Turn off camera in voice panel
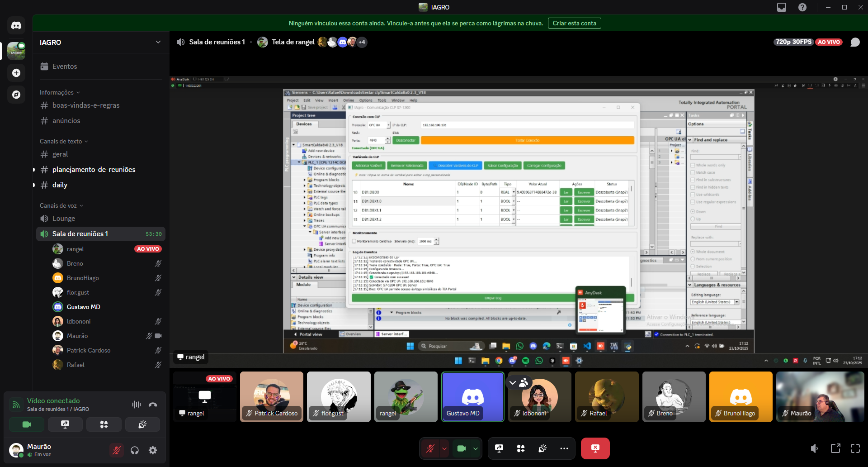The image size is (868, 467). [x=27, y=424]
